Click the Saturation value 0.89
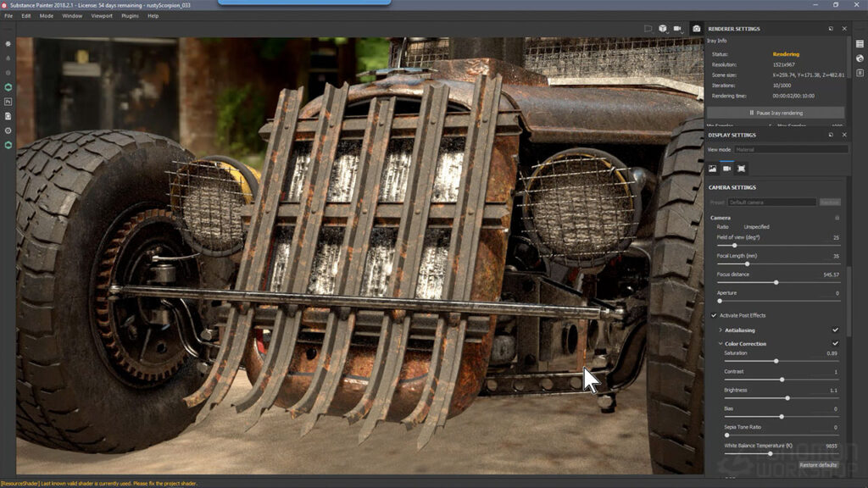This screenshot has height=488, width=868. [x=832, y=353]
